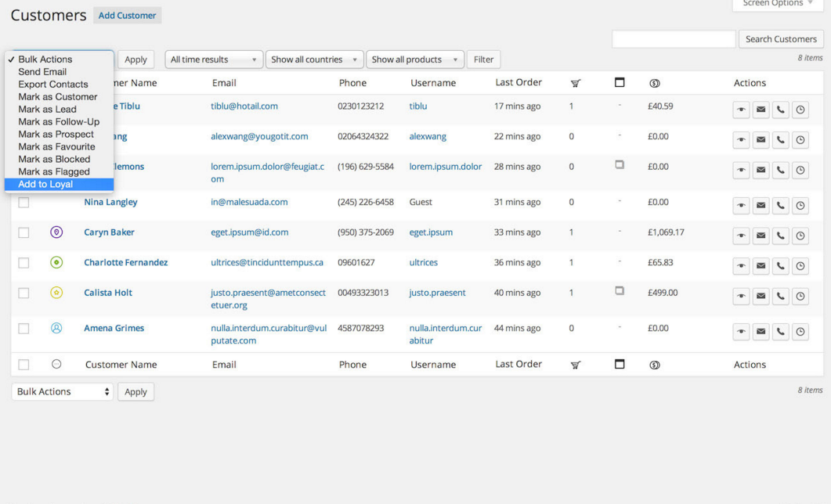The width and height of the screenshot is (831, 504).
Task: Tick the checkbox for Nina Langley
Action: [23, 203]
